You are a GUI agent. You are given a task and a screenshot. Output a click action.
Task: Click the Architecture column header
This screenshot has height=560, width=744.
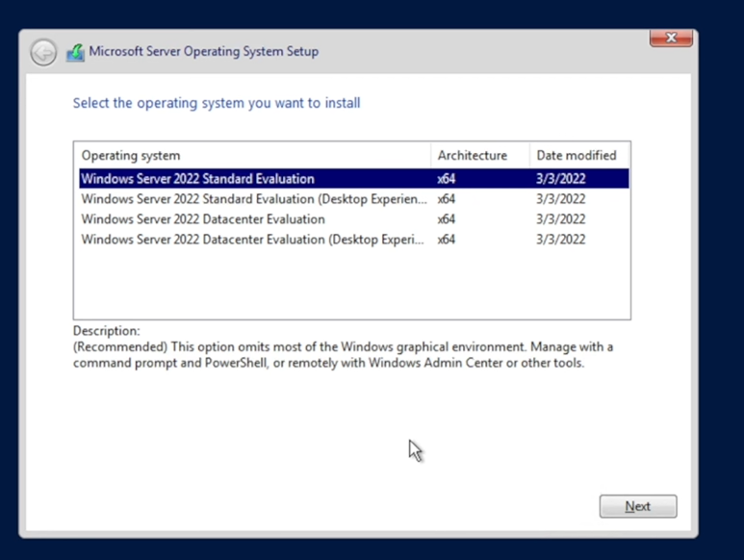(x=480, y=156)
